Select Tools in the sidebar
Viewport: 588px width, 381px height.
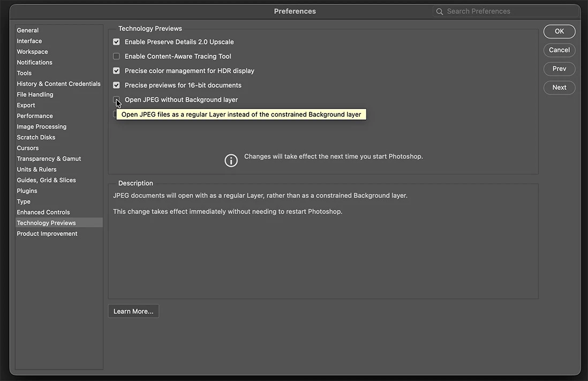click(59, 73)
